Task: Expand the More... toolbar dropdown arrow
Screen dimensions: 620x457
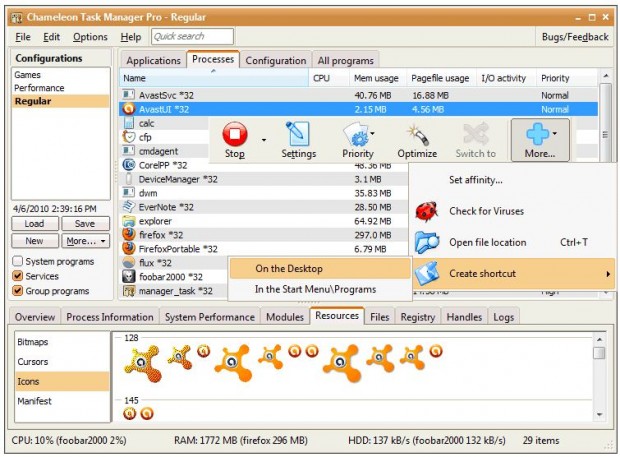Action: 555,134
